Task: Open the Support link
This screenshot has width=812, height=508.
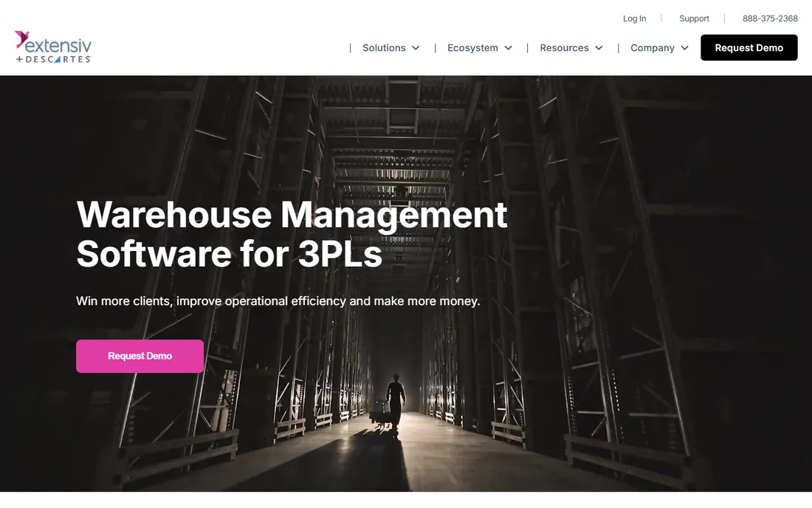Action: coord(694,18)
